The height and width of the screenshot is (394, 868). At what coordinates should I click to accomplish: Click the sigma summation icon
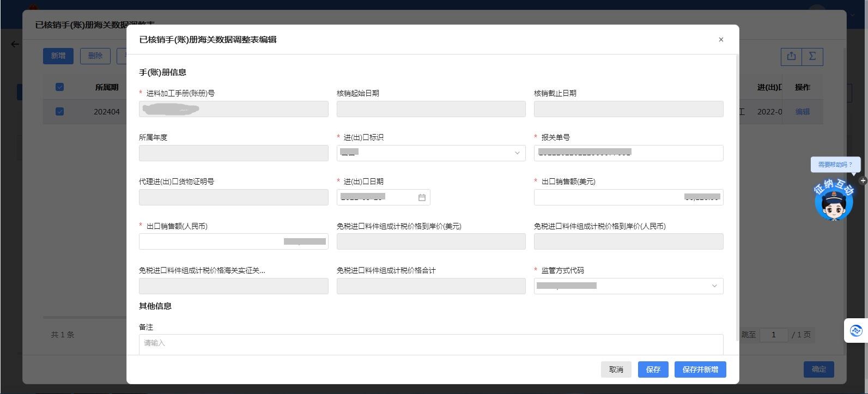pyautogui.click(x=812, y=56)
